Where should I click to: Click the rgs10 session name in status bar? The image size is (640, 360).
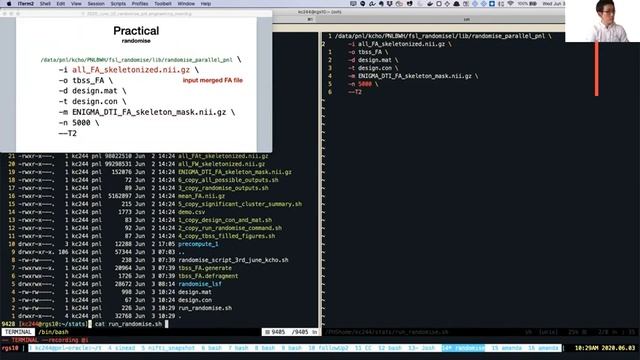10,348
